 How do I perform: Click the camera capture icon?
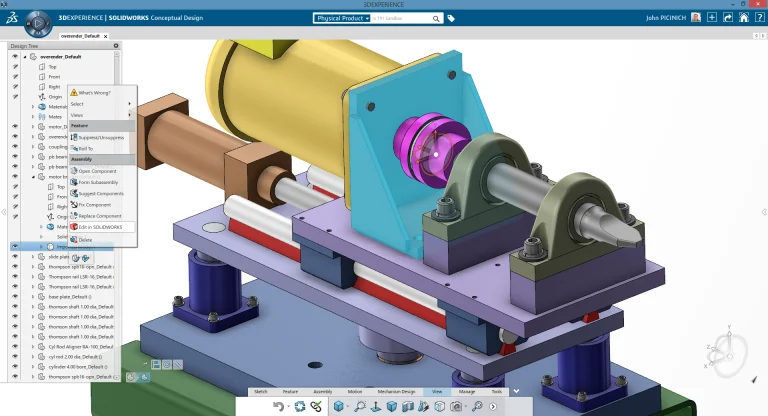point(456,406)
